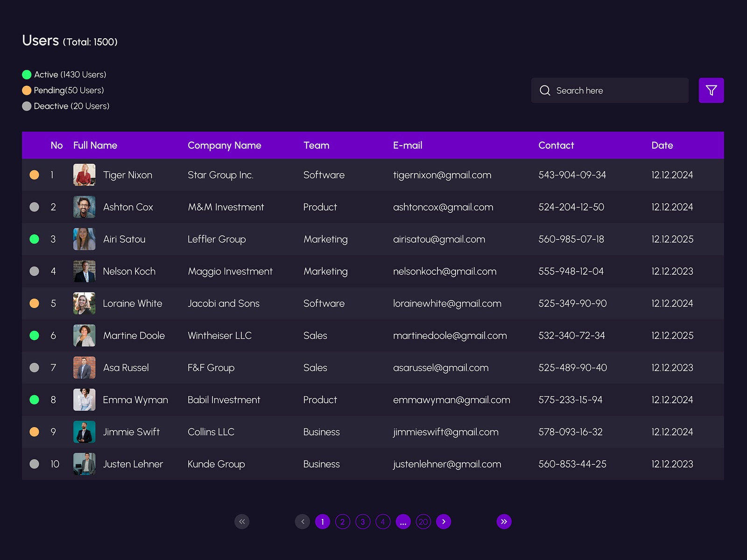This screenshot has width=747, height=560.
Task: Toggle the Pending users legend indicator
Action: pos(27,90)
